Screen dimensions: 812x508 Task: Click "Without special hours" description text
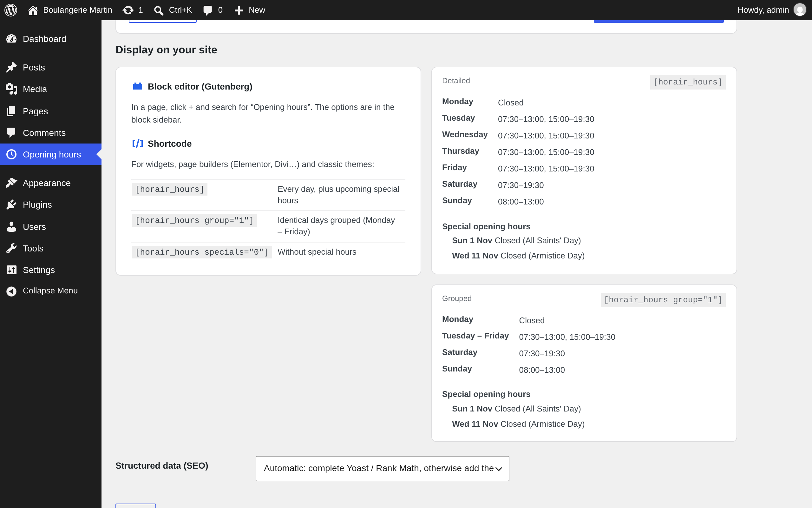coord(317,252)
